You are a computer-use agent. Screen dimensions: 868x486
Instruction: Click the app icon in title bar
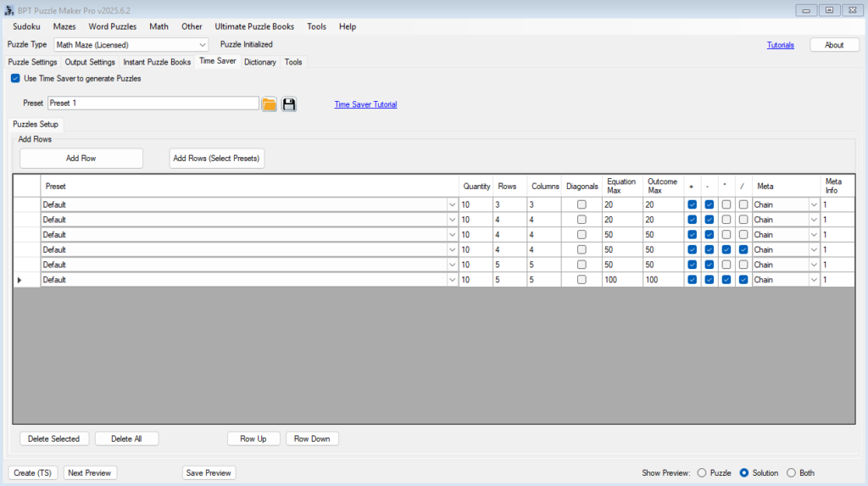[9, 9]
